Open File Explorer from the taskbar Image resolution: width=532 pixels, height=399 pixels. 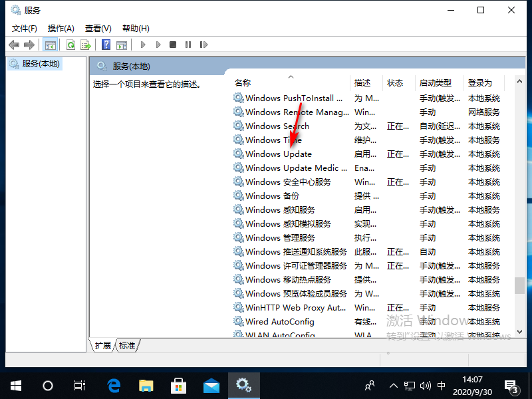tap(146, 385)
